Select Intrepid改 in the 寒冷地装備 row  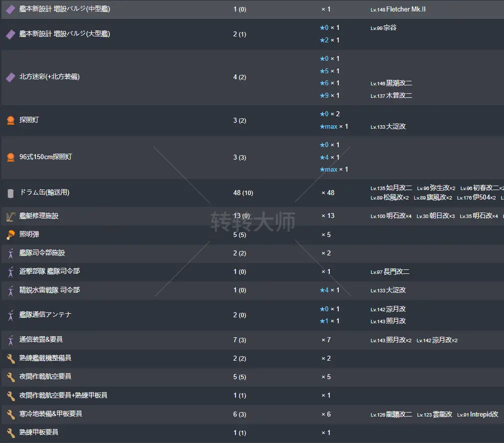(484, 415)
